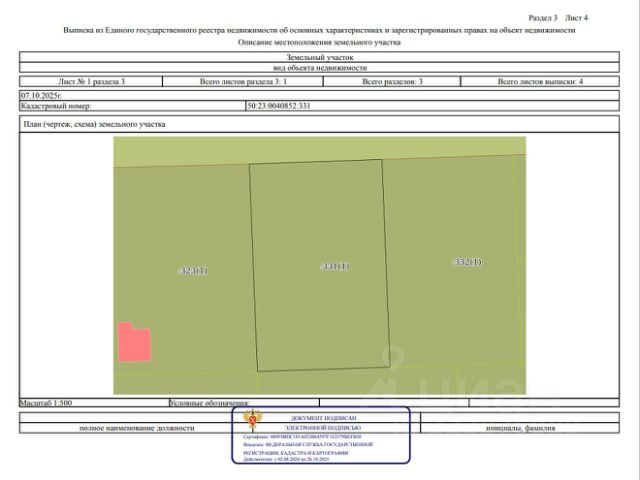Screen dimensions: 640x480
Task: Click the "Сертификат" line in the stamp
Action: 302,437
